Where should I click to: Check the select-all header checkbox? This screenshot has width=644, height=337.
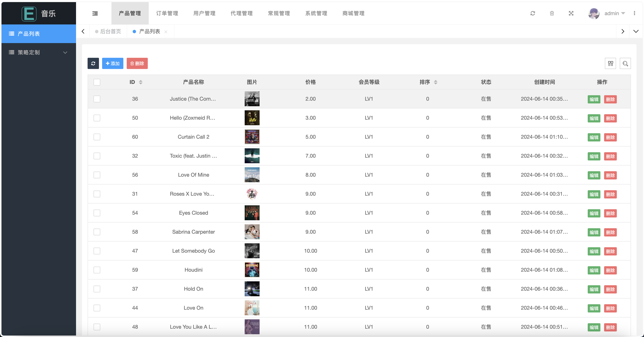click(97, 82)
